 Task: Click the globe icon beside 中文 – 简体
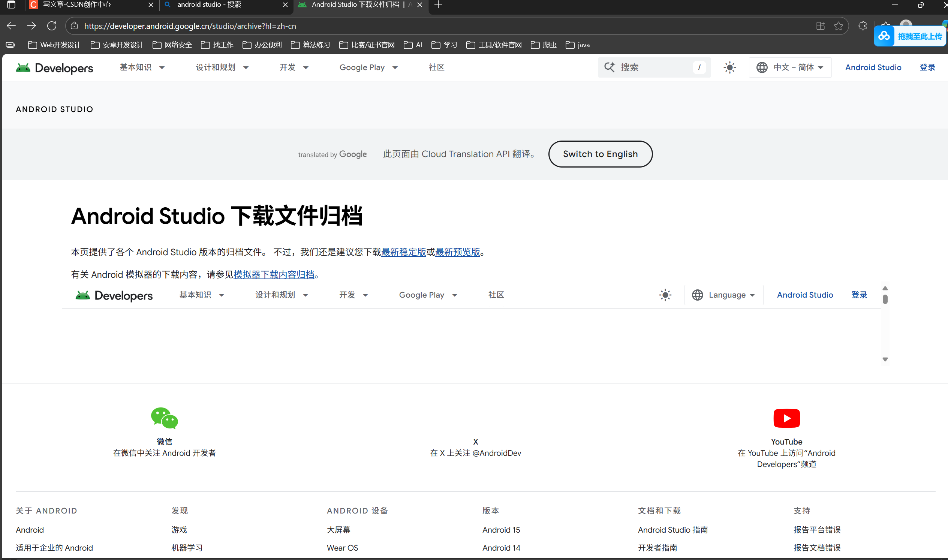point(762,67)
